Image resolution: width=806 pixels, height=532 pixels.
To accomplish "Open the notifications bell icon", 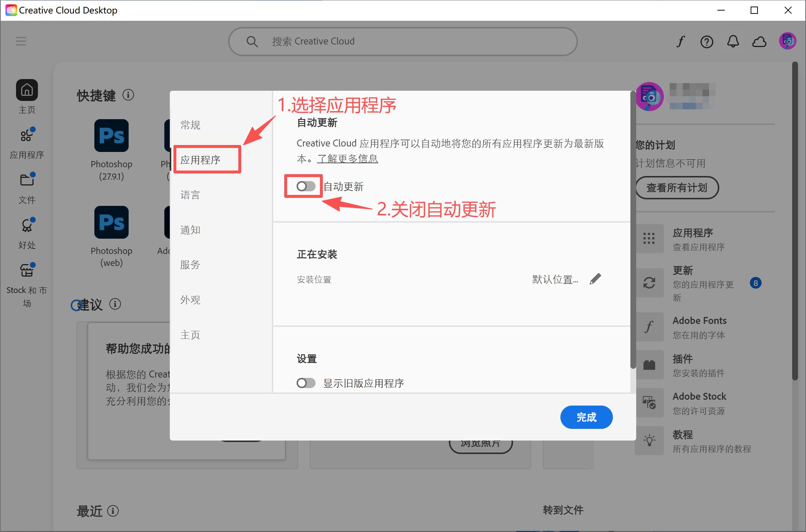I will coord(733,42).
